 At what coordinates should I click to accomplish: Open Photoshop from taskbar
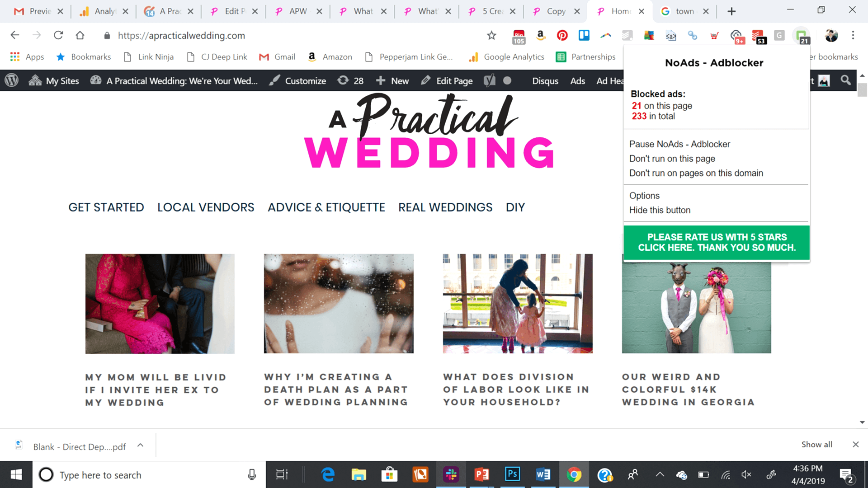tap(512, 474)
